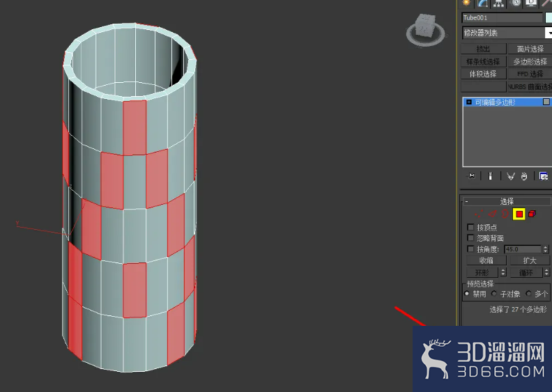The image size is (552, 392).
Task: Click the 多边形选择 modifier button
Action: [x=530, y=61]
